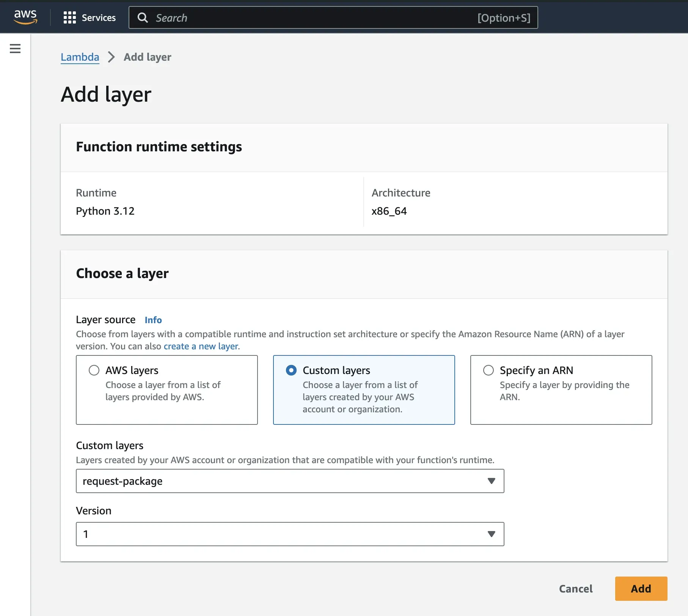Screen dimensions: 688x616
Task: Select the Custom layers radio option
Action: (291, 370)
